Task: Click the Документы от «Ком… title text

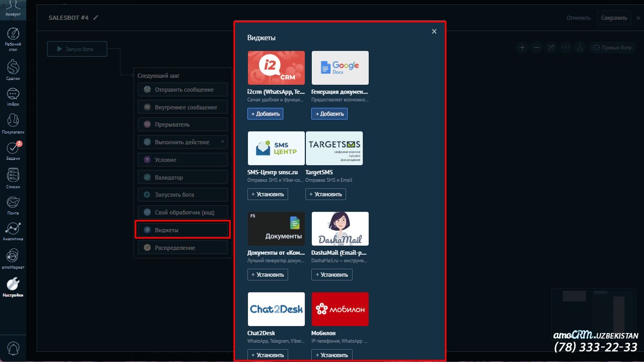Action: 276,253
